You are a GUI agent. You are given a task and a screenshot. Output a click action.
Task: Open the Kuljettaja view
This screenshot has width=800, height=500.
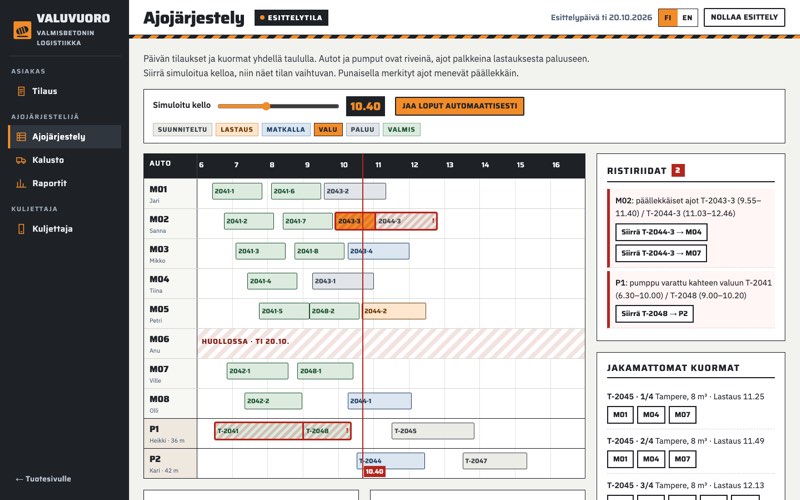pyautogui.click(x=65, y=229)
